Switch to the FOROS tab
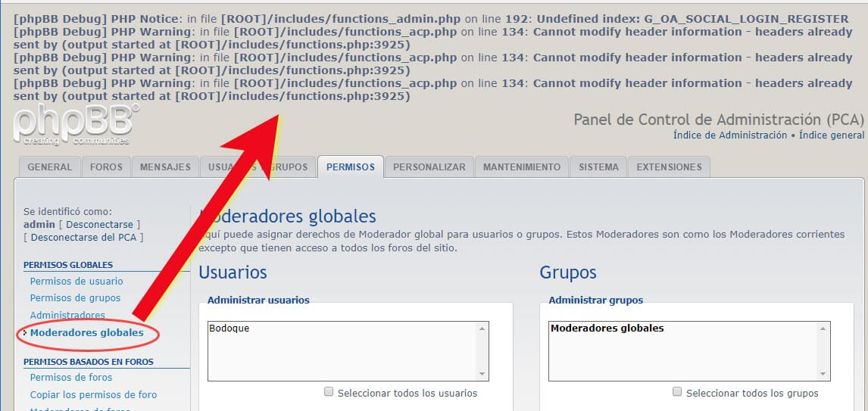The width and height of the screenshot is (868, 411). (106, 167)
